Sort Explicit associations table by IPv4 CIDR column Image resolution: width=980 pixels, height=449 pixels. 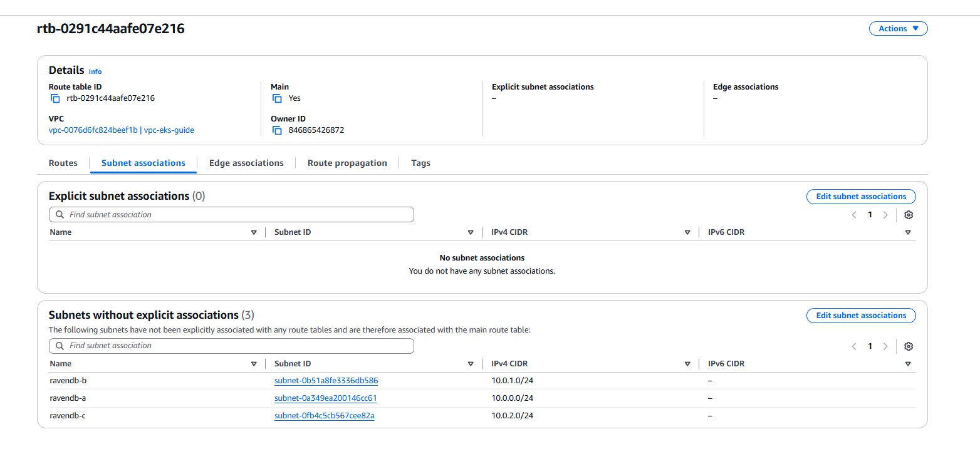pos(687,232)
